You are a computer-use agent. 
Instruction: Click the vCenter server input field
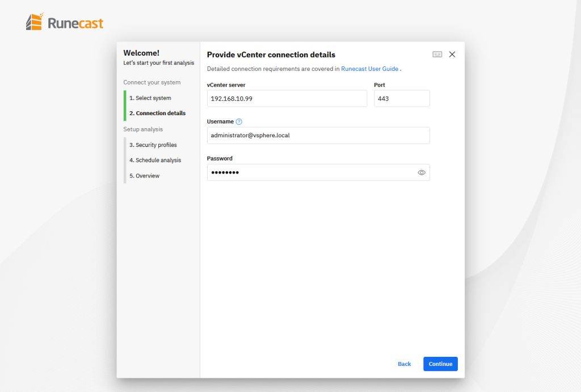pos(287,99)
